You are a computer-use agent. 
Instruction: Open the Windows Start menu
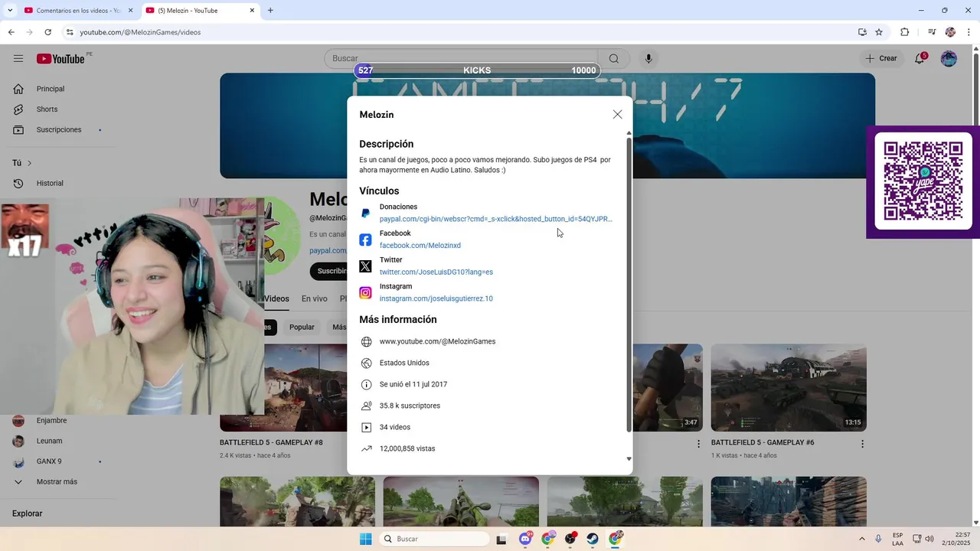365,539
